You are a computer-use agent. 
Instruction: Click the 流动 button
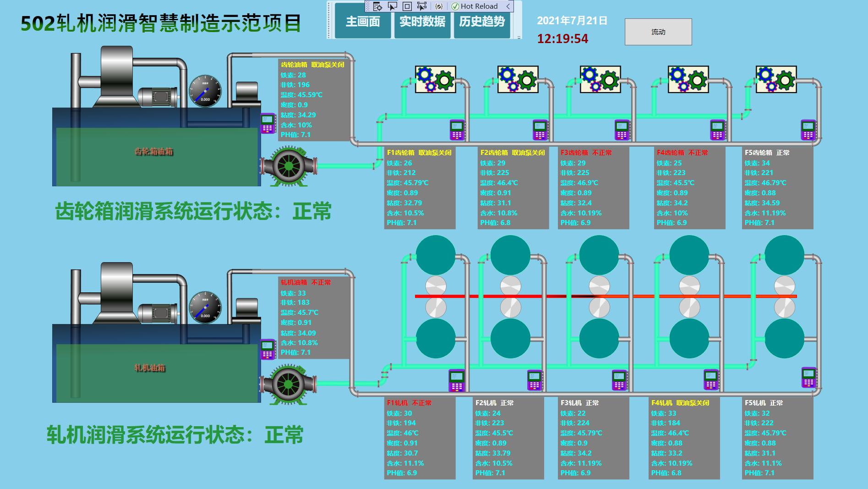point(658,32)
